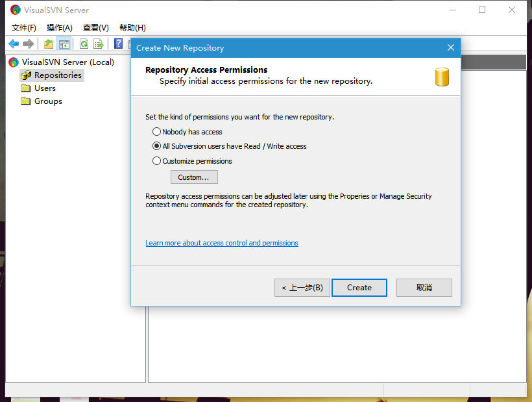Screen dimensions: 532x402
Task: Toggle the Show/Hide Console Tree icon
Action: [64, 44]
